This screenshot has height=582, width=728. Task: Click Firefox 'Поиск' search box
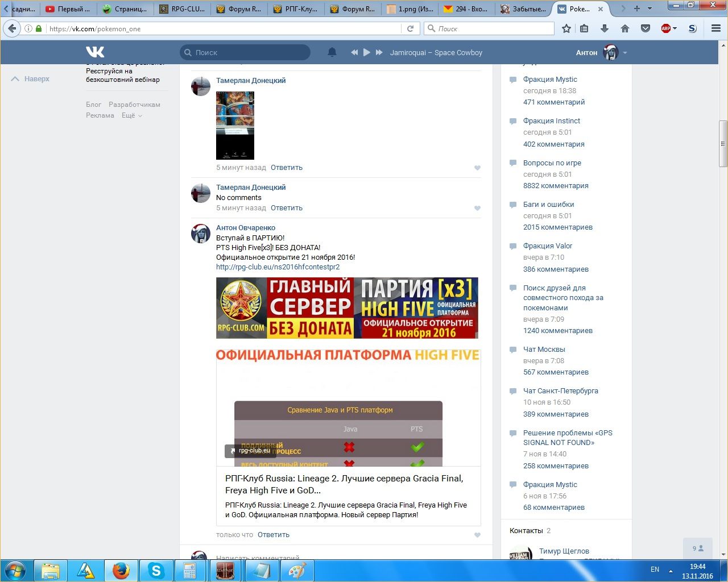point(489,28)
